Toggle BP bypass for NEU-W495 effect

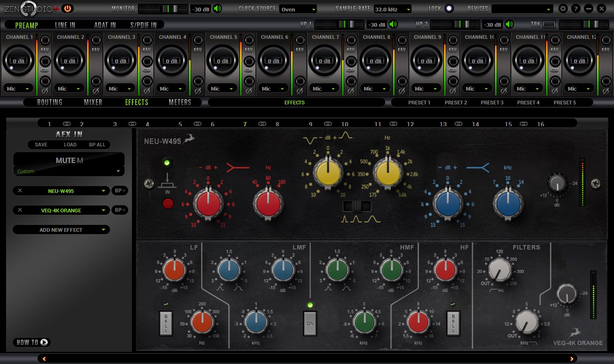point(119,190)
